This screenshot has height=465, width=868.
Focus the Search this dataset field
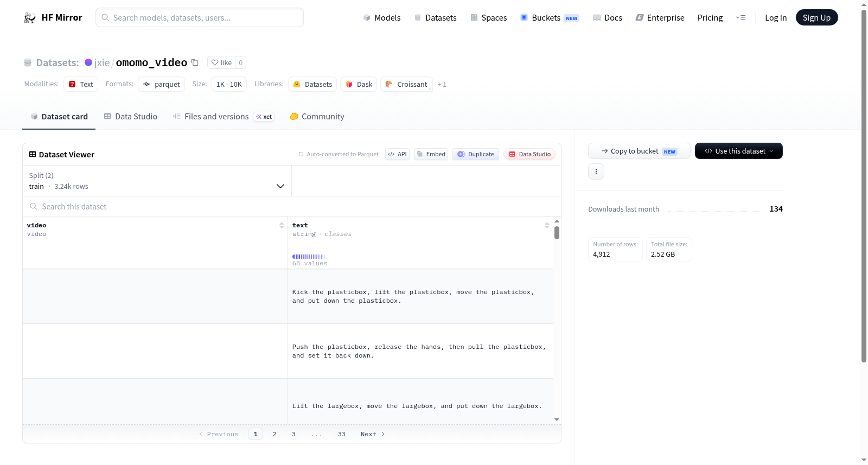coord(292,206)
